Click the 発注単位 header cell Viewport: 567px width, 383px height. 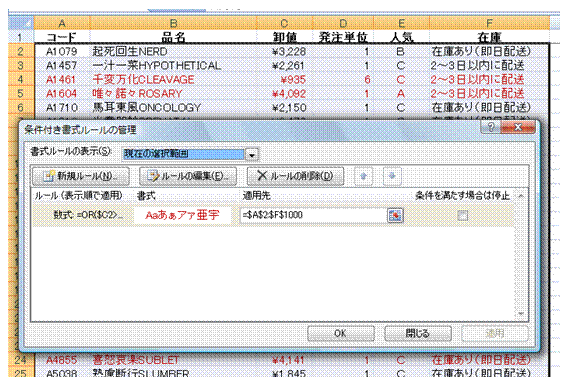click(343, 37)
